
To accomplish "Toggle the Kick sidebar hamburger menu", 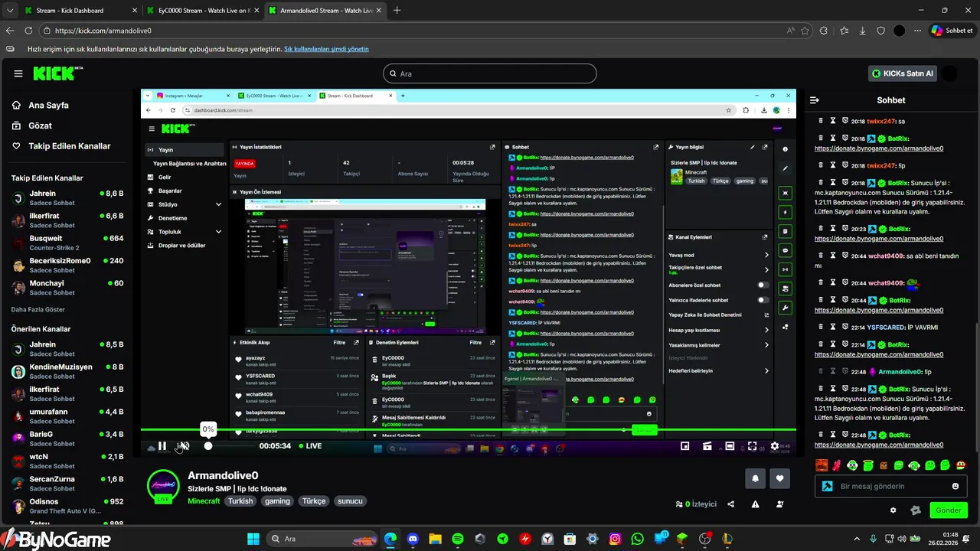I will [18, 73].
